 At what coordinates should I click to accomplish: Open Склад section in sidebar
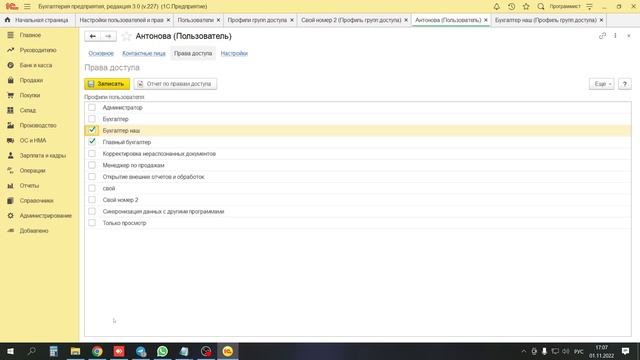tap(28, 110)
